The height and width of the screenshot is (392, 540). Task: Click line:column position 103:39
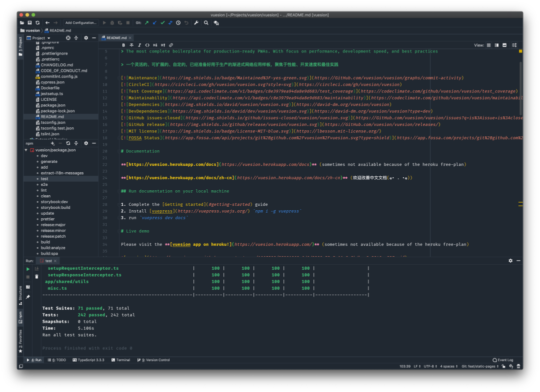point(404,366)
